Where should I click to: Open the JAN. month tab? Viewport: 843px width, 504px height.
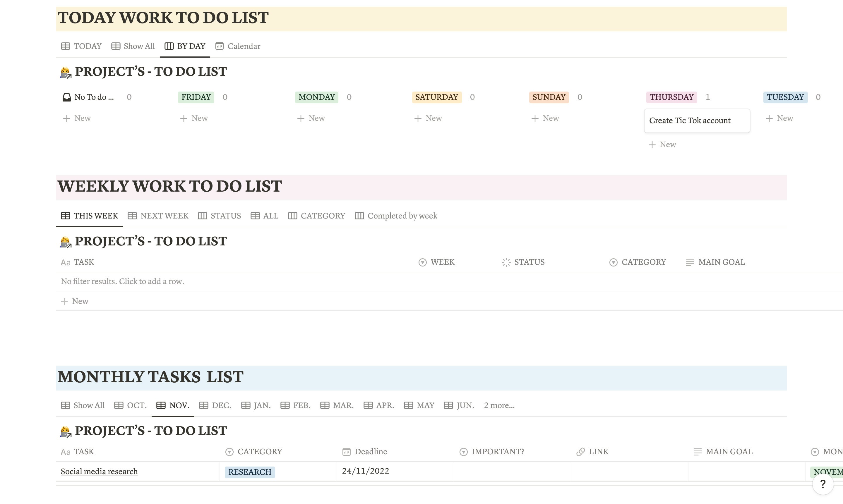click(x=256, y=405)
